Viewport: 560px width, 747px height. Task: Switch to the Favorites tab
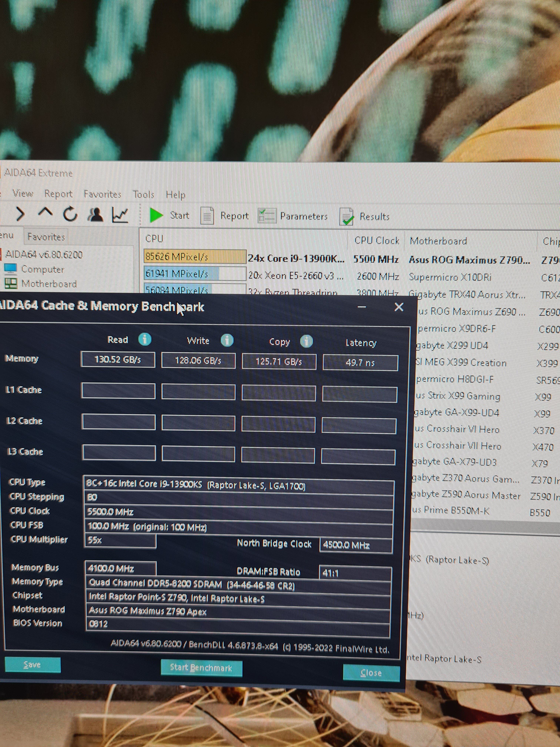point(46,237)
